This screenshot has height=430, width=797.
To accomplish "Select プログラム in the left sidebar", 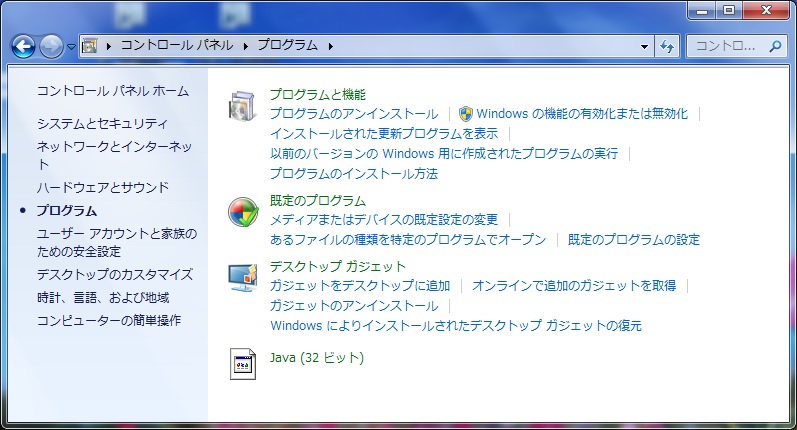I will (67, 210).
